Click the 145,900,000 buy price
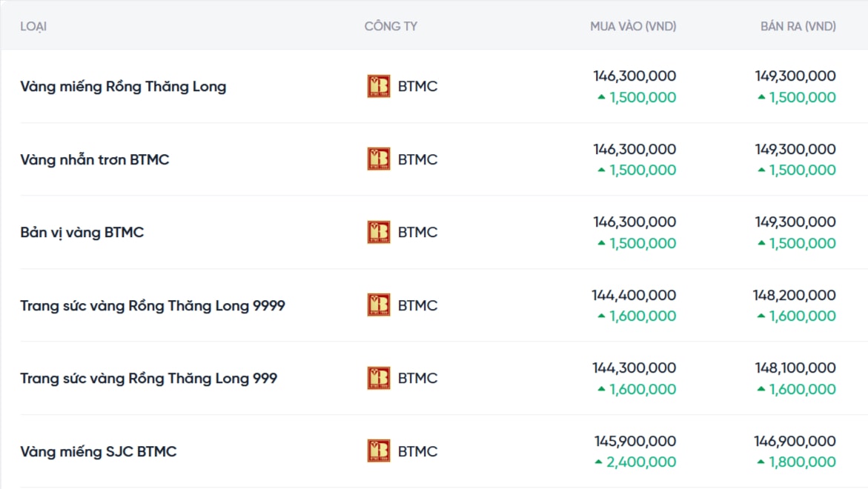This screenshot has height=489, width=868. pyautogui.click(x=635, y=441)
